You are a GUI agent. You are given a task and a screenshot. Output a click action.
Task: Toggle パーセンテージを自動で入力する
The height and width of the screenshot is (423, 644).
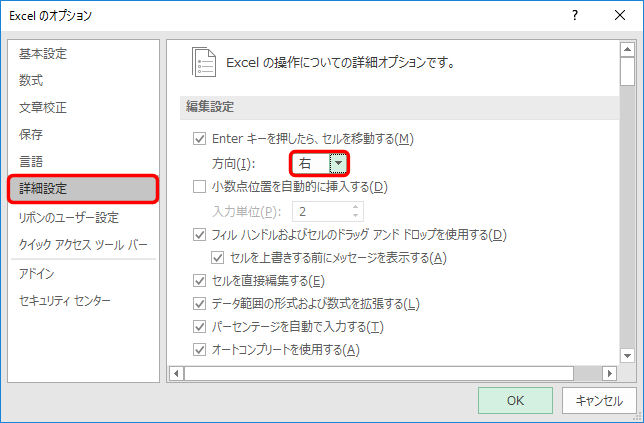200,327
